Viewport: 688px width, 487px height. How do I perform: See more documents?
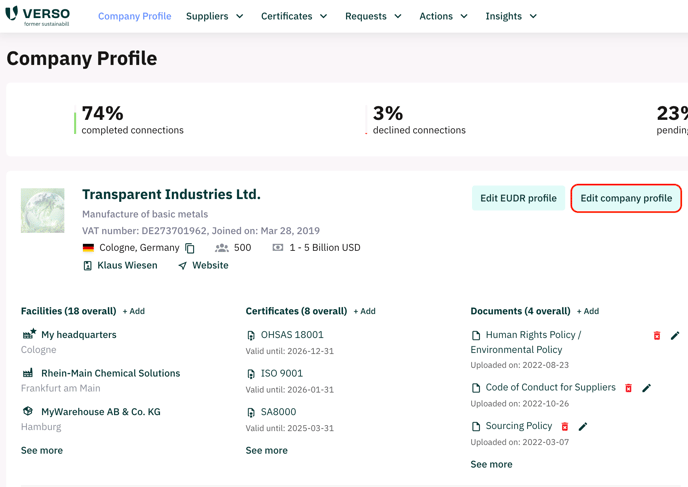point(491,465)
